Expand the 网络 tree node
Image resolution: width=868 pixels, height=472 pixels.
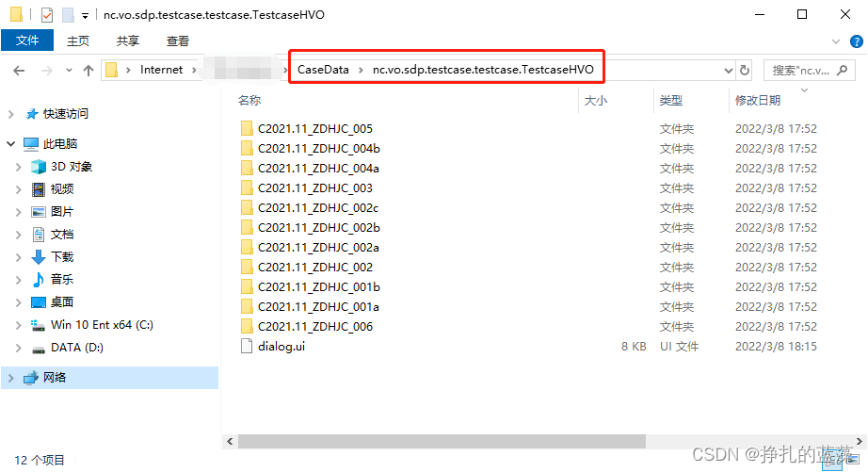[10, 378]
